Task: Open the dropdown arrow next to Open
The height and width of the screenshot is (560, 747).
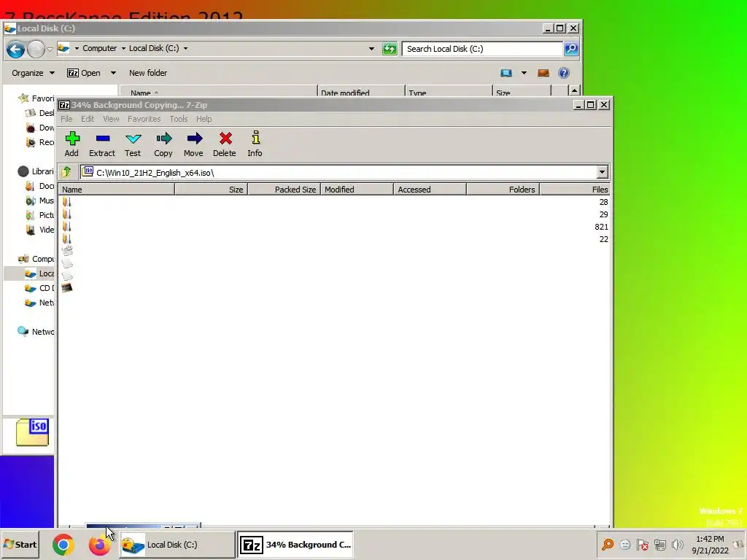Action: [x=113, y=73]
